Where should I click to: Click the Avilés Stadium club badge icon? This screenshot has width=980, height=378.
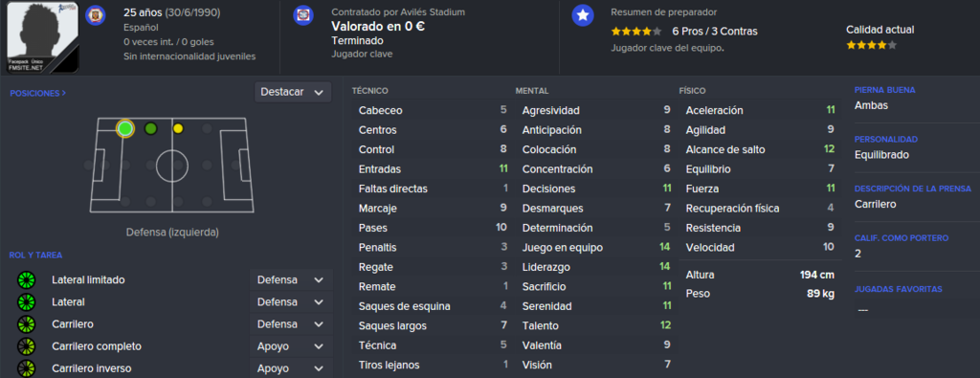(x=303, y=15)
